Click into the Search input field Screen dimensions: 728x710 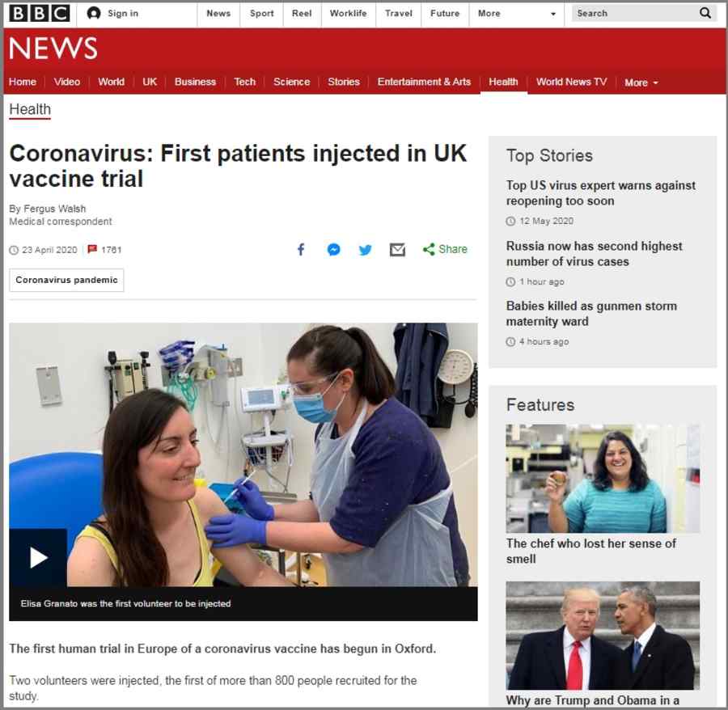pos(634,14)
